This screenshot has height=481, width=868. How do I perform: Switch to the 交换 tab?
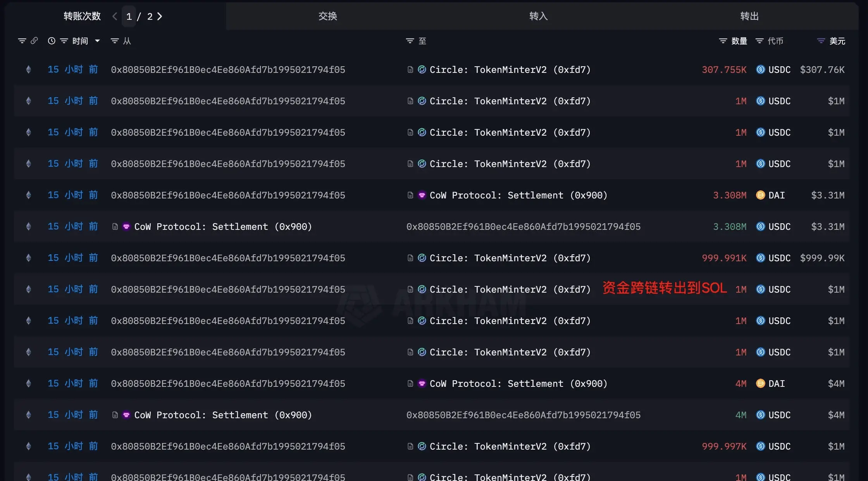click(x=327, y=16)
